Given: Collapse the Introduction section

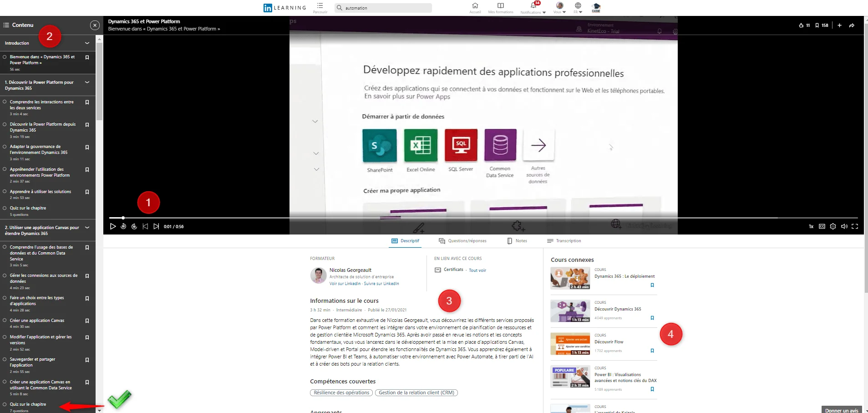Looking at the screenshot, I should 87,43.
